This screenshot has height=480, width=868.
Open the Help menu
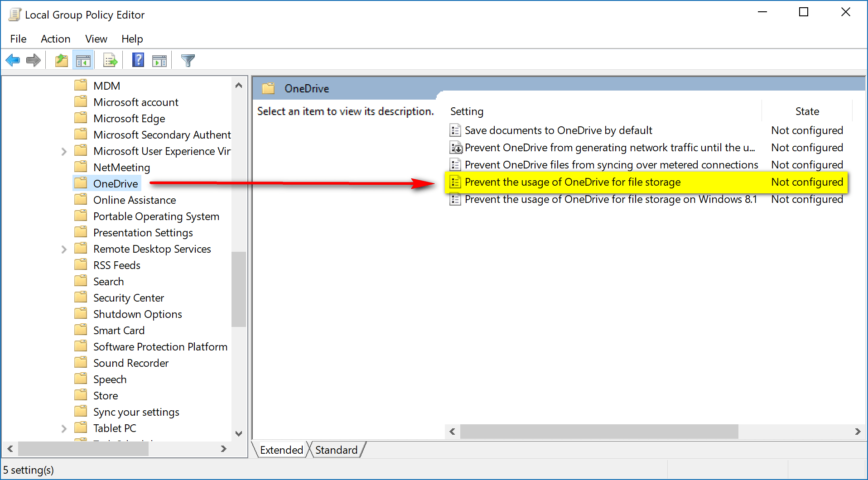(132, 39)
